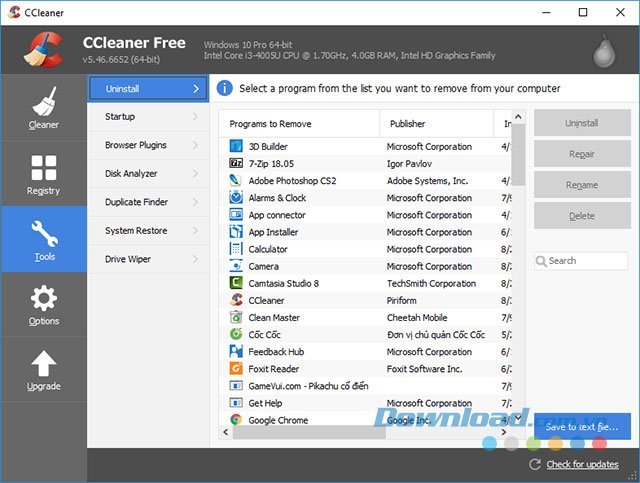Click the horizontal scrollbar left arrow

(x=226, y=432)
